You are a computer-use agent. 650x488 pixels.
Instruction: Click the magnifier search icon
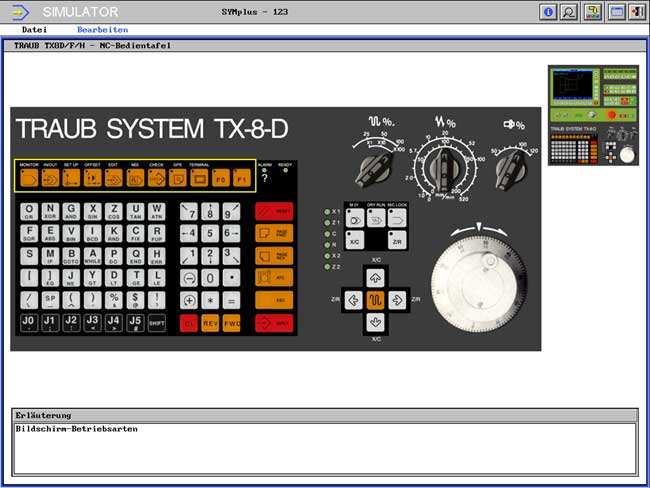point(569,12)
